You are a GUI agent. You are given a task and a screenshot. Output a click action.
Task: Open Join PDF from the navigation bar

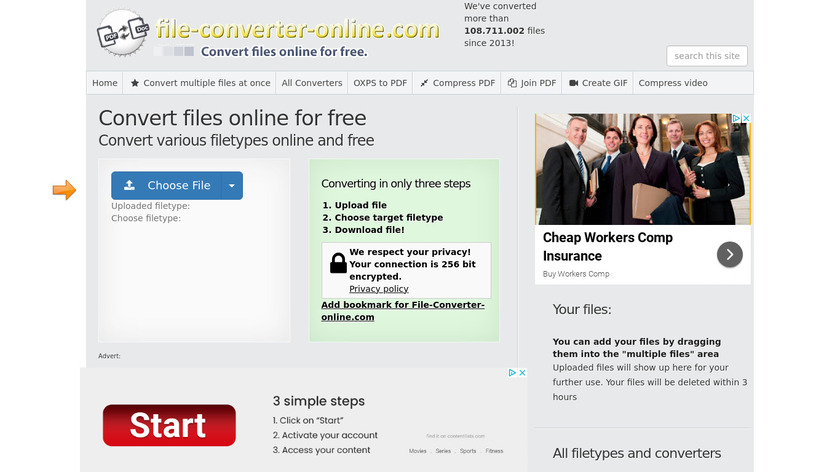[x=531, y=83]
